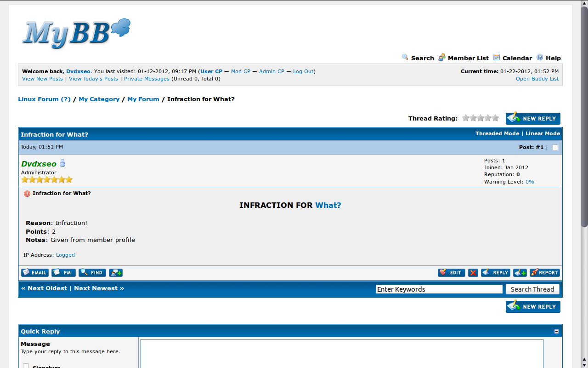This screenshot has height=368, width=588.
Task: Click the Warning Level 0% link
Action: point(530,182)
